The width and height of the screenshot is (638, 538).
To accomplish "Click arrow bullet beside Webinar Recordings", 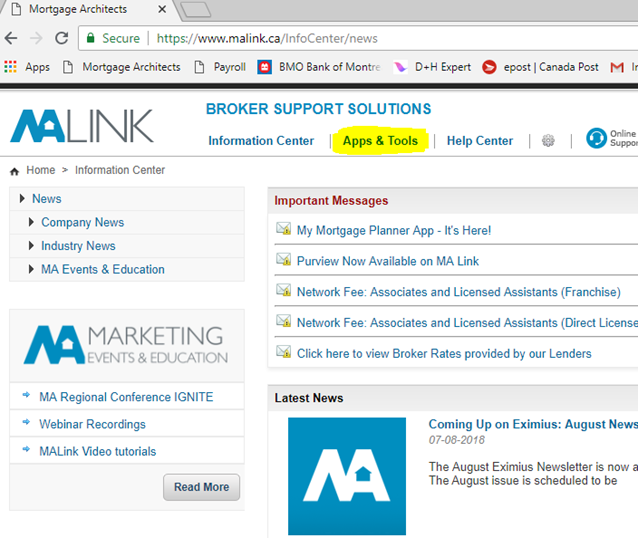I will click(x=26, y=422).
